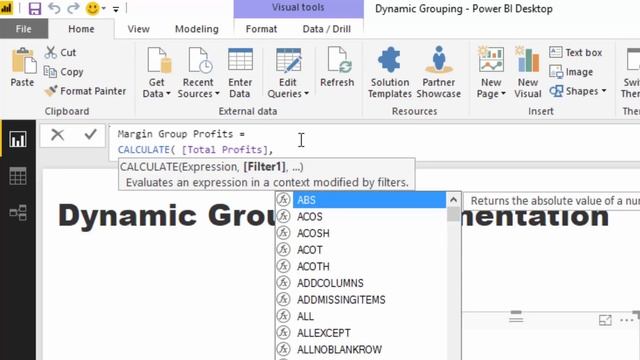This screenshot has width=640, height=360.
Task: Open the quick access toolbar customize arrow
Action: pyautogui.click(x=116, y=9)
